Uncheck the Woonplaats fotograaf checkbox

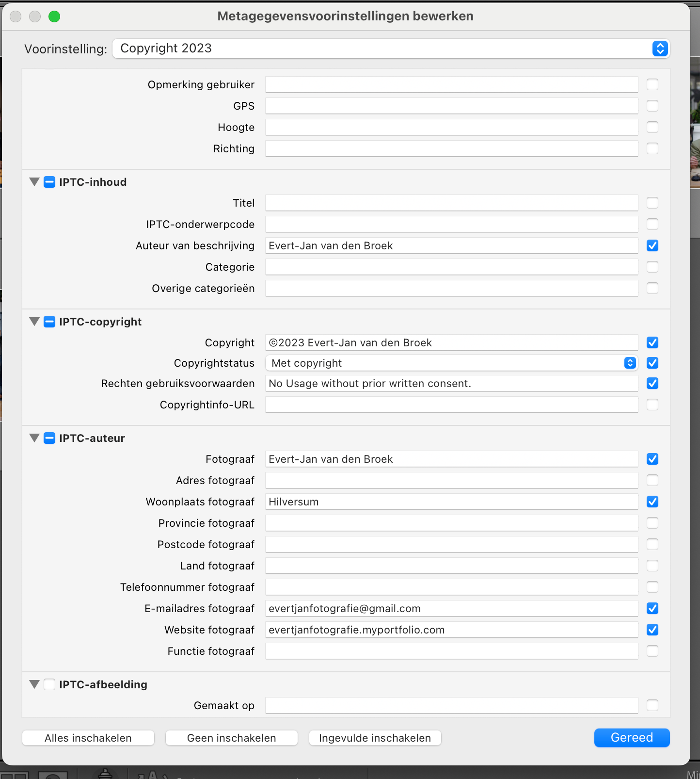tap(652, 502)
